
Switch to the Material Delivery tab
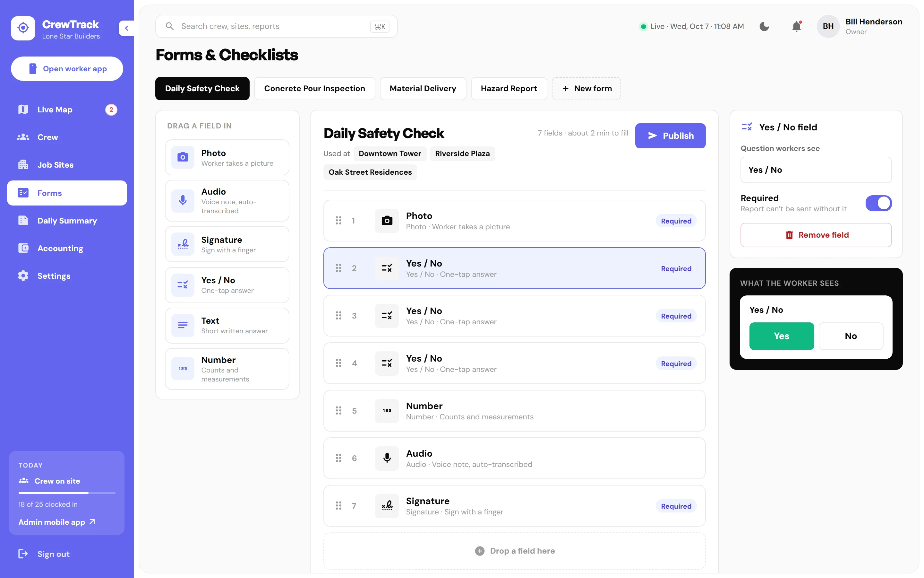423,89
